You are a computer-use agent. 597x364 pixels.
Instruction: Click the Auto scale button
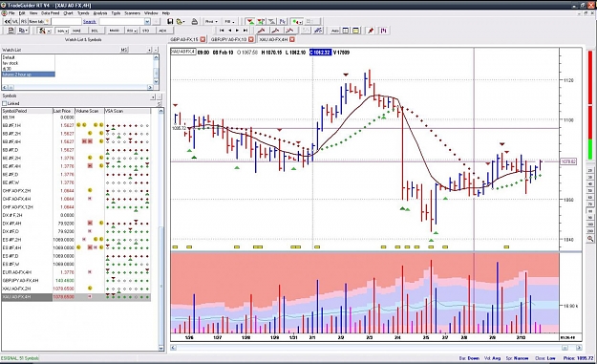point(335,31)
